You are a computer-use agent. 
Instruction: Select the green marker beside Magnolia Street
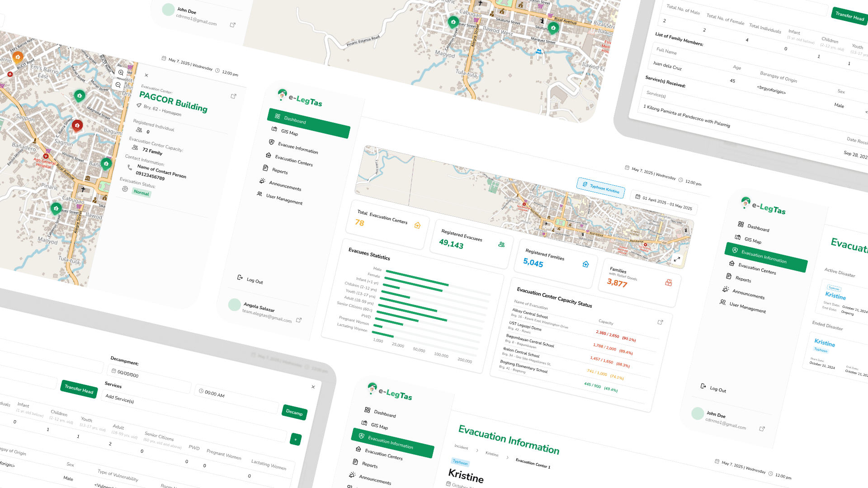tap(80, 96)
